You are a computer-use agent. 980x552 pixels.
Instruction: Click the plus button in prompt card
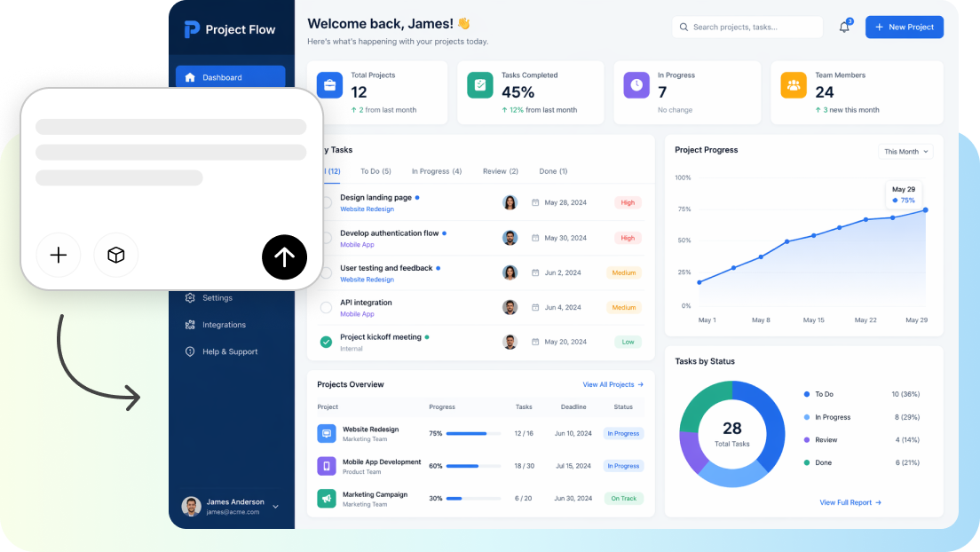coord(58,255)
